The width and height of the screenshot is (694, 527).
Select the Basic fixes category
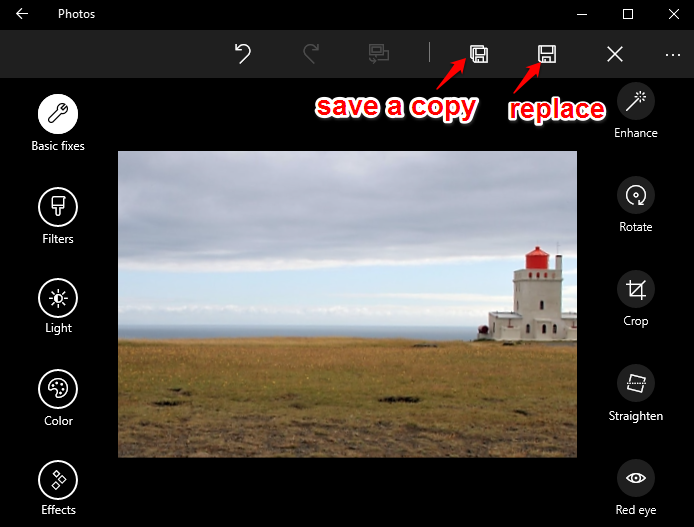pos(58,115)
